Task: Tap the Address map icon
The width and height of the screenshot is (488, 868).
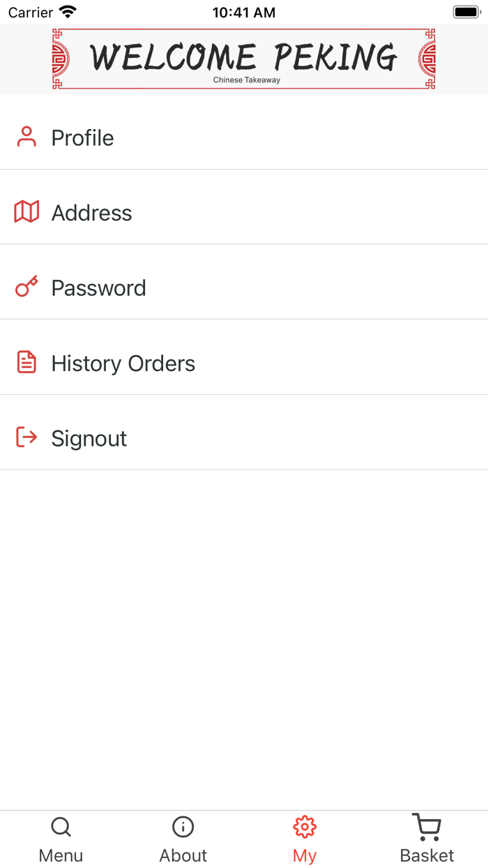Action: coord(26,211)
